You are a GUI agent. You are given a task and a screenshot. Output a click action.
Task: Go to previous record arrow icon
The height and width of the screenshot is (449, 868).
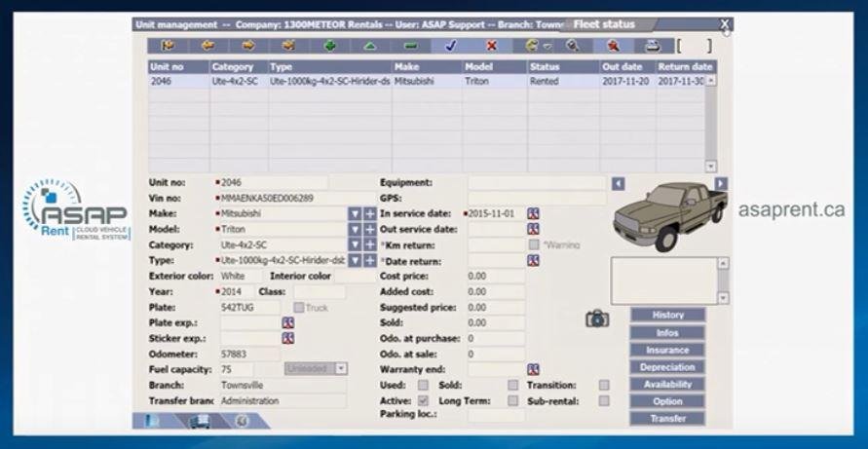208,46
